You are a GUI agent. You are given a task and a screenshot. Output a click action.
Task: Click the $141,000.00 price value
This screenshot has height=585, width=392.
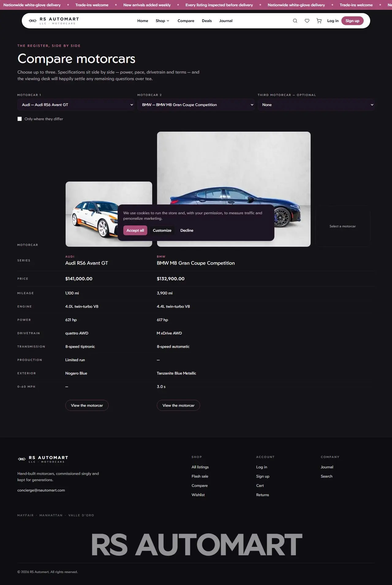(79, 279)
